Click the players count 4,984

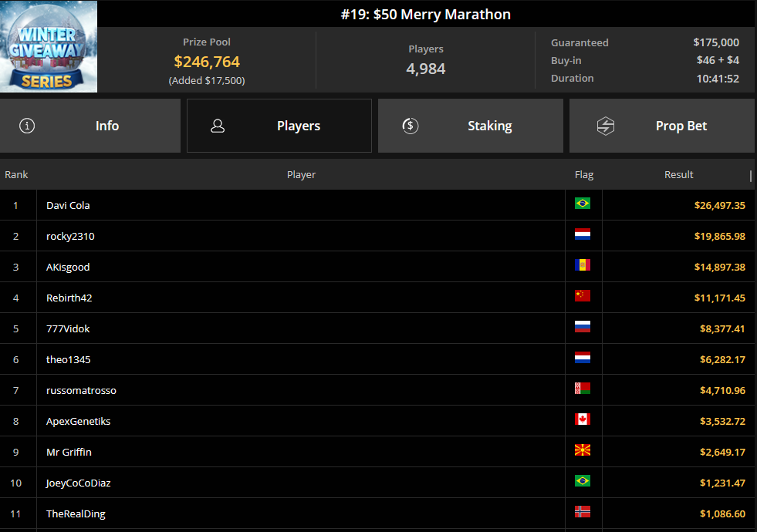[x=425, y=69]
